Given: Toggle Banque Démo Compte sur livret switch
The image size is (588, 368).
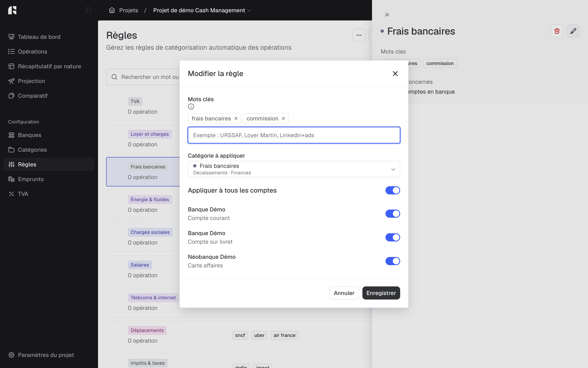Looking at the screenshot, I should click(393, 237).
